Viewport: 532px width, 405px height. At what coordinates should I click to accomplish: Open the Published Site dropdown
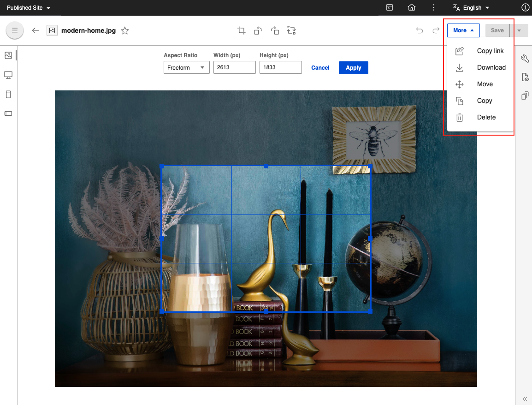point(29,8)
